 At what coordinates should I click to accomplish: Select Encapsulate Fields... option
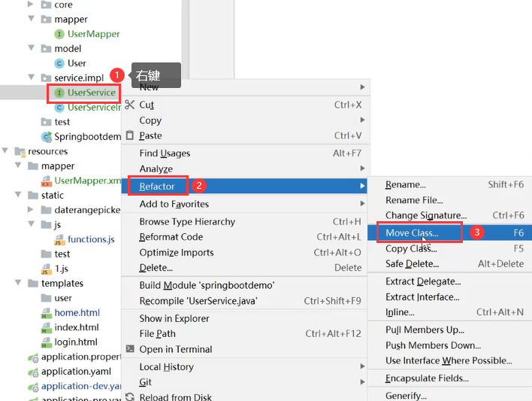click(x=450, y=378)
